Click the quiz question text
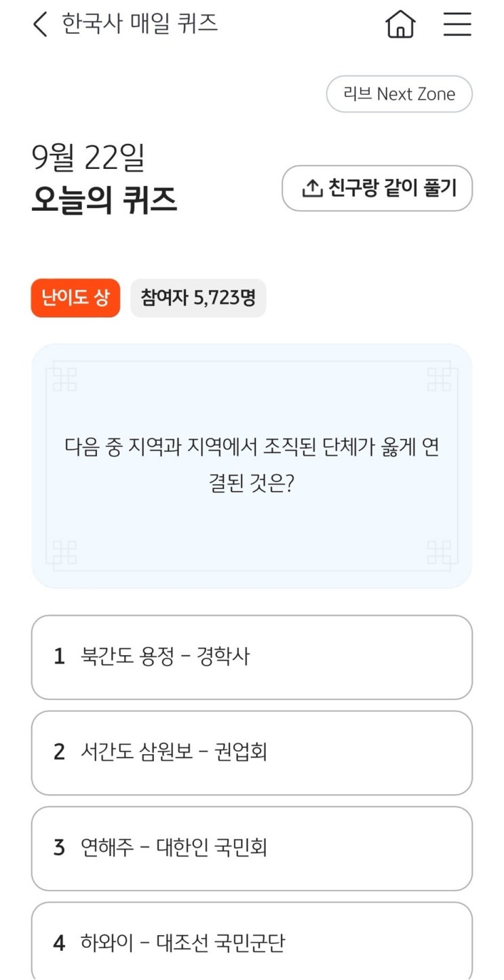Viewport: 504px width, 980px height. pos(252,466)
